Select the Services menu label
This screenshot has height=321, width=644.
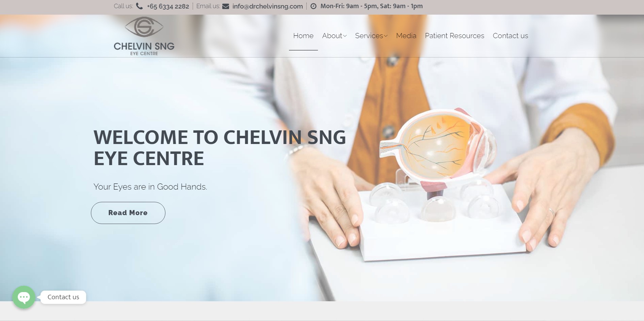point(369,36)
